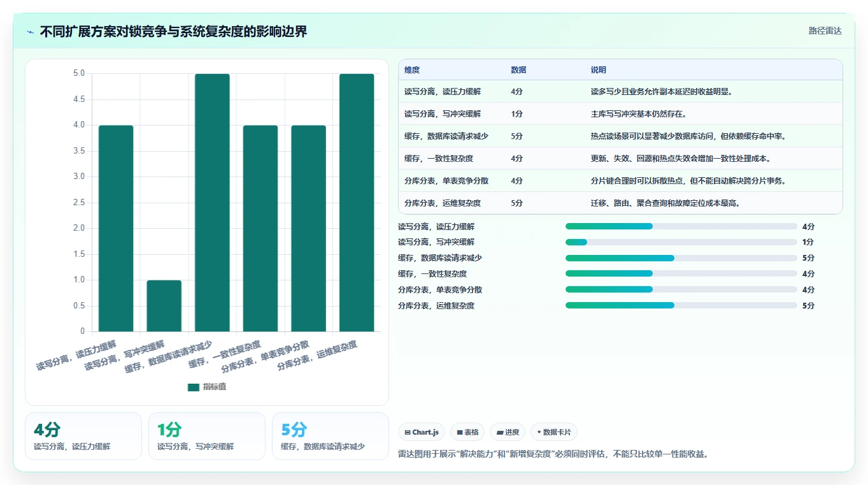
Task: Click the chart bar for 缓存，数据库读请求减少
Action: click(212, 203)
